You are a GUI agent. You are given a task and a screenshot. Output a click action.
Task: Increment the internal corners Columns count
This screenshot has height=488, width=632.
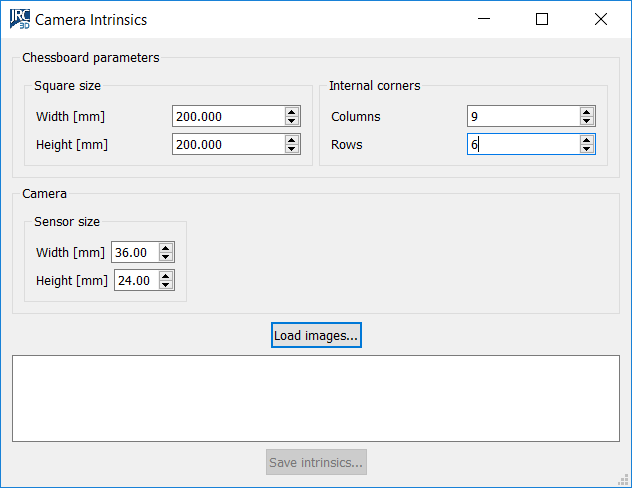coord(587,112)
